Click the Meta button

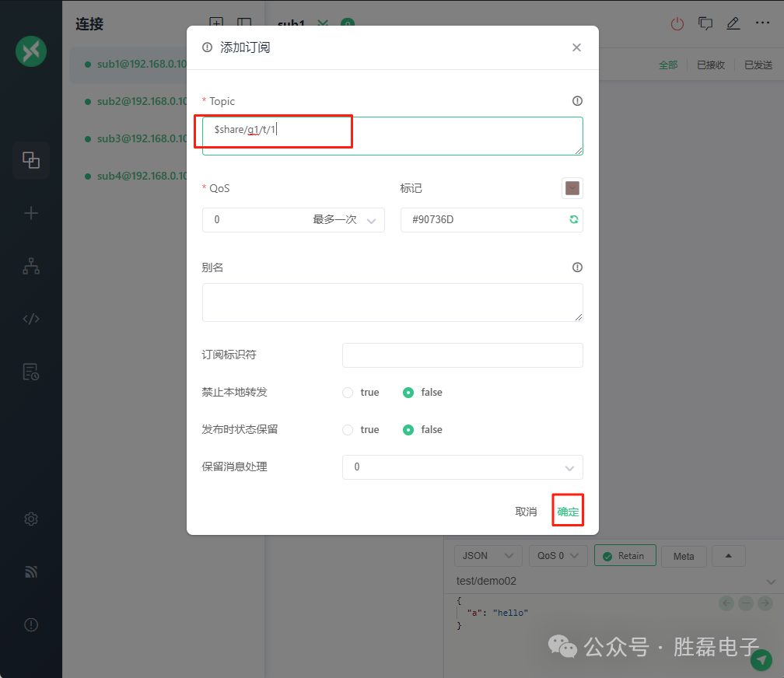coord(684,556)
